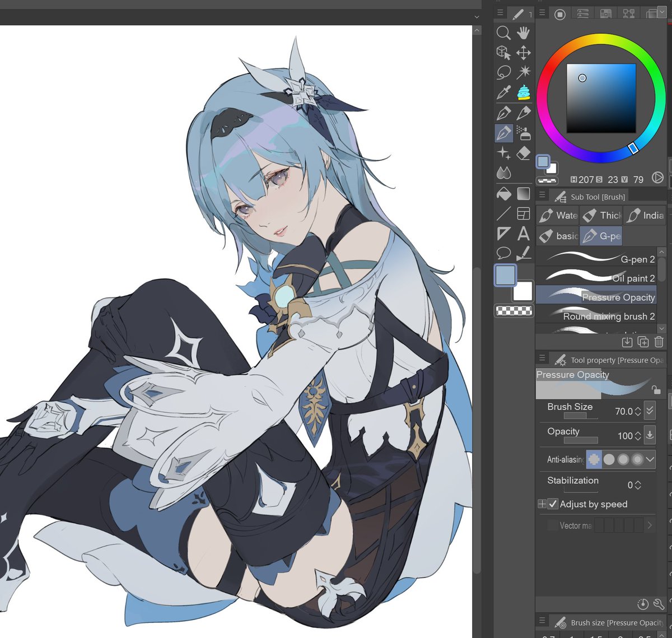
Task: Select the Airbrush spray tool
Action: click(x=524, y=133)
